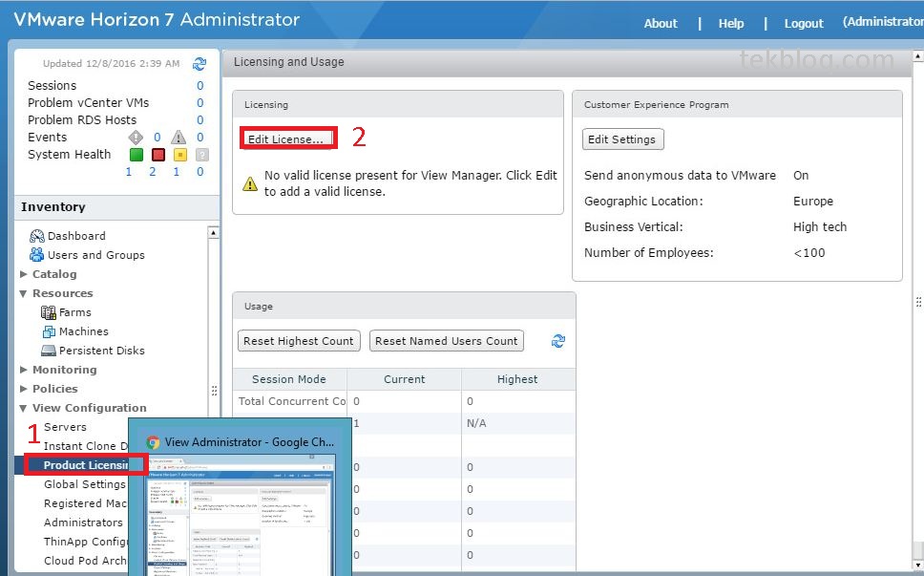Screen dimensions: 924x576
Task: Click the Business Vertical value High tech
Action: pyautogui.click(x=820, y=227)
